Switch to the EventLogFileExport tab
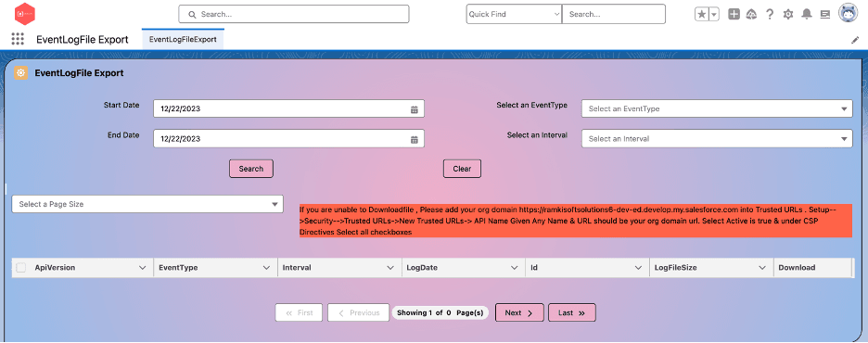 (x=183, y=39)
